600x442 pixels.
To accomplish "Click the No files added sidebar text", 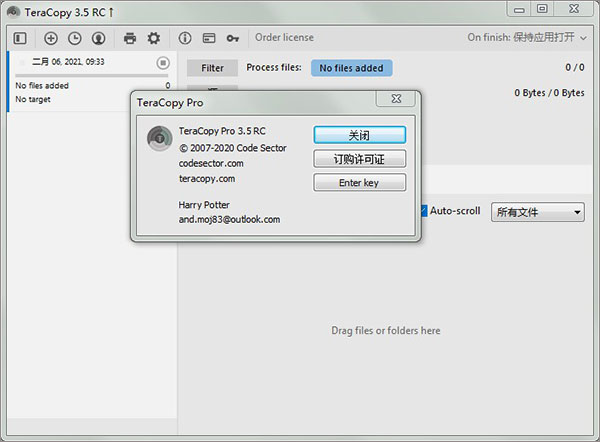I will pyautogui.click(x=42, y=86).
